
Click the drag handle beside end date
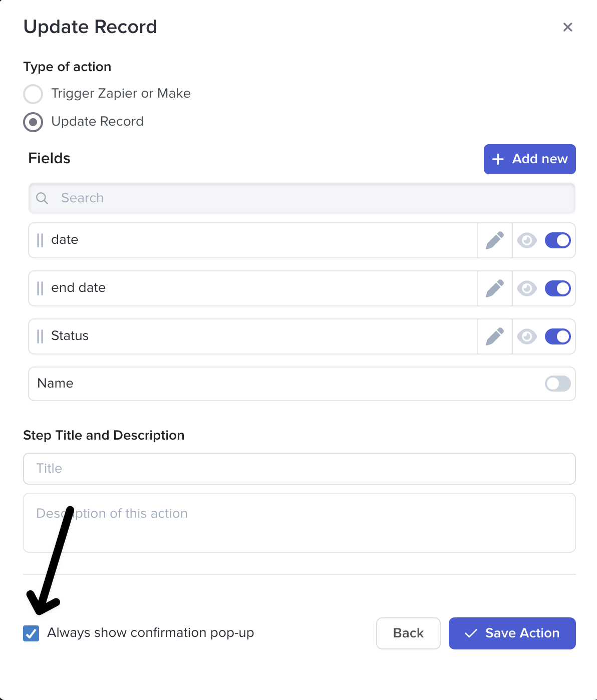40,288
